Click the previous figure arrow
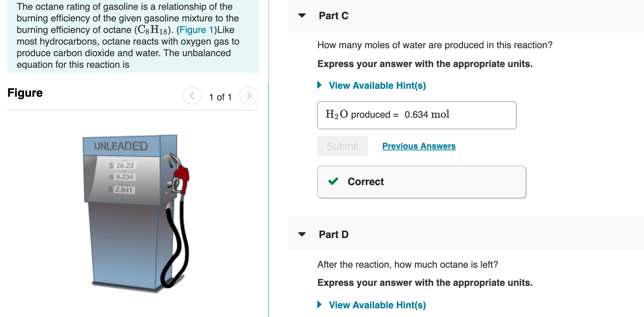Image resolution: width=644 pixels, height=317 pixels. tap(192, 96)
